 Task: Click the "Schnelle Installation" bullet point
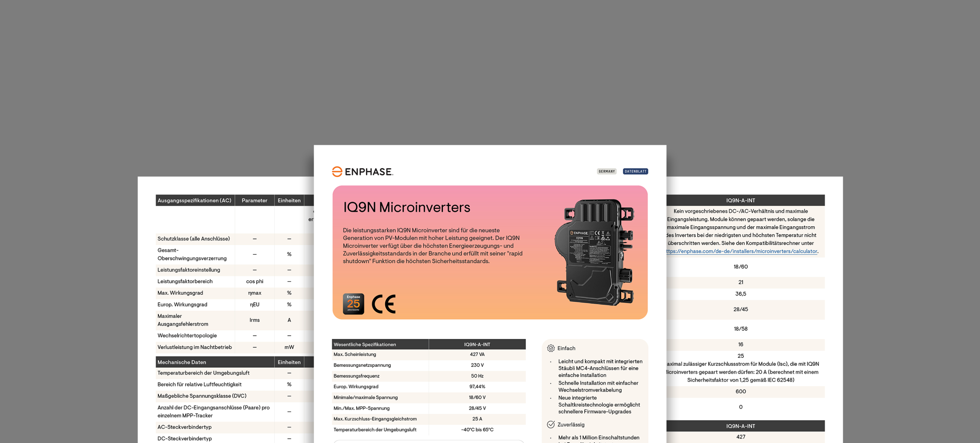tap(599, 386)
